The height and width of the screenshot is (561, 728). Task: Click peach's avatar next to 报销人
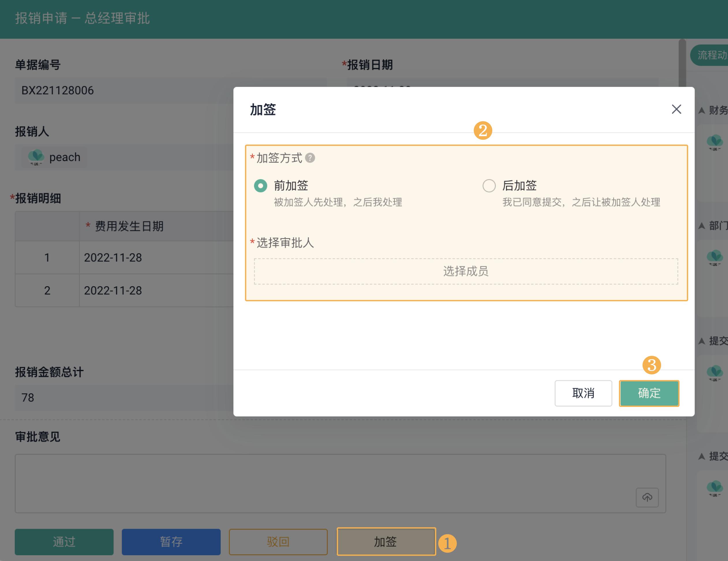click(37, 157)
